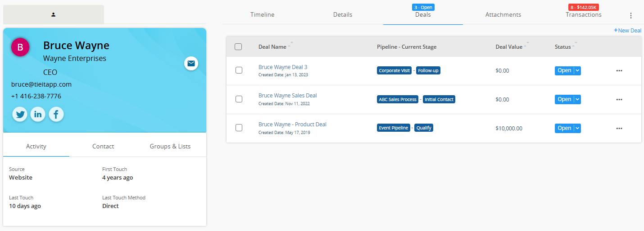Viewport: 644px width, 231px height.
Task: Click the pink B avatar
Action: 20,47
